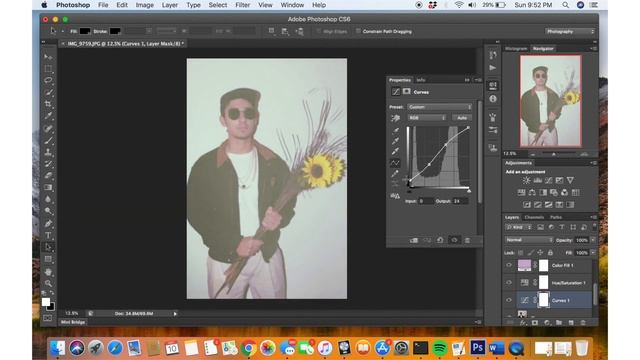The image size is (640, 360).
Task: Switch to the Histogram tab
Action: [x=516, y=49]
